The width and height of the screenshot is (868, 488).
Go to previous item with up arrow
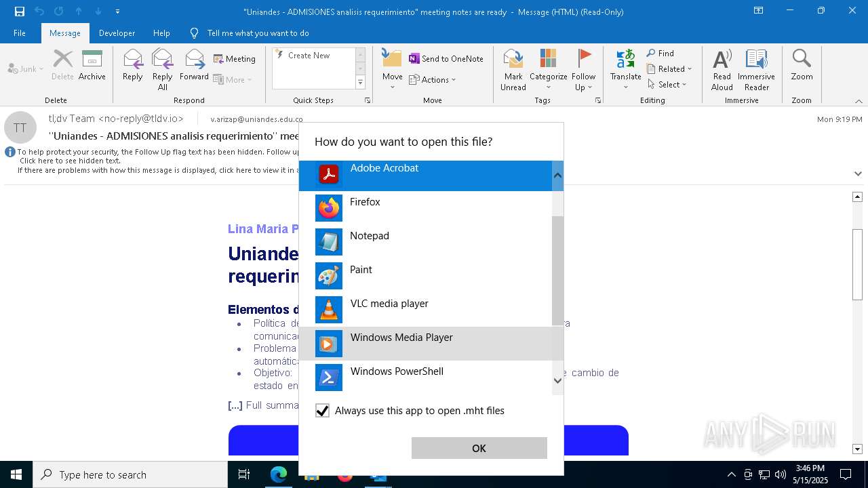pos(79,12)
